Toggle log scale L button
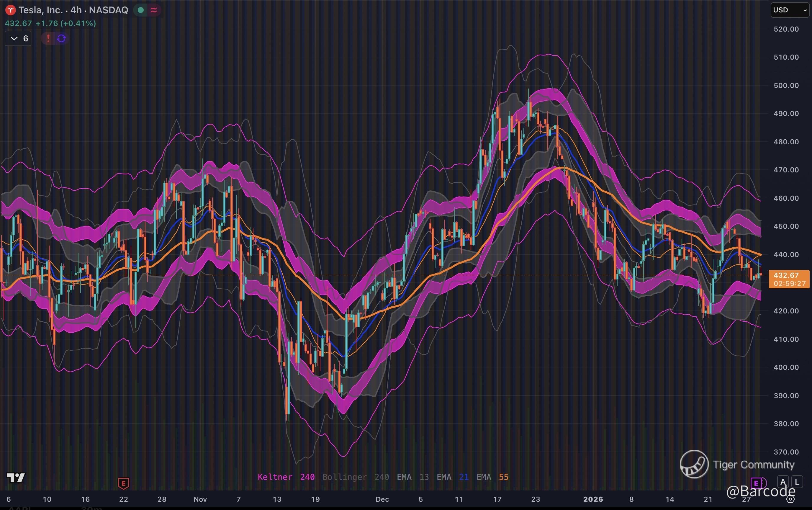 pos(797,482)
